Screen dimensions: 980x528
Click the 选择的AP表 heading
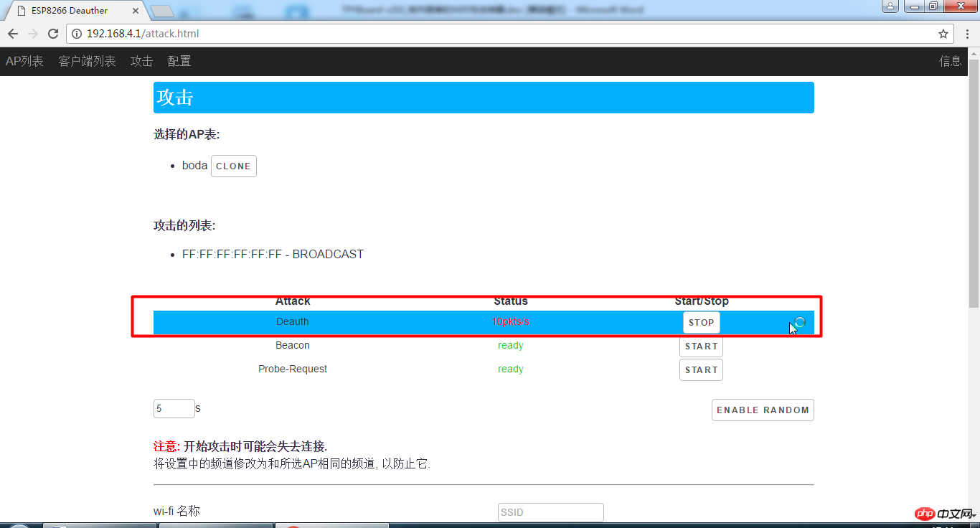tap(187, 134)
